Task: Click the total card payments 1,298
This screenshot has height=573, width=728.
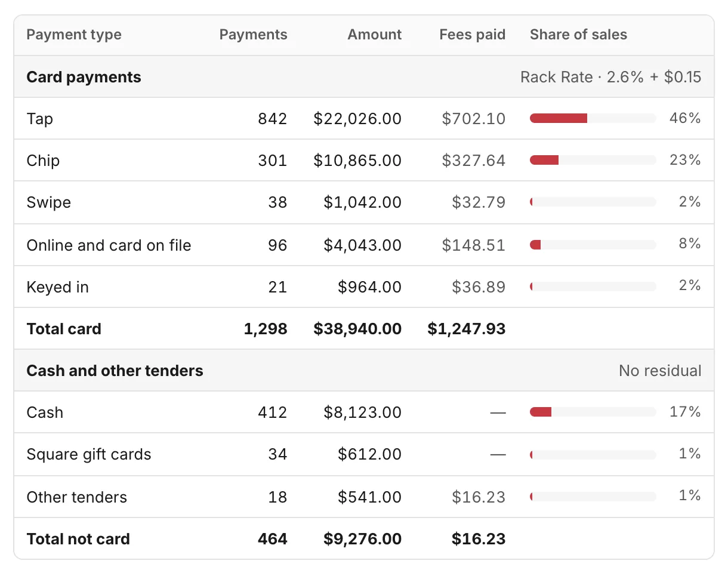Action: pyautogui.click(x=266, y=329)
